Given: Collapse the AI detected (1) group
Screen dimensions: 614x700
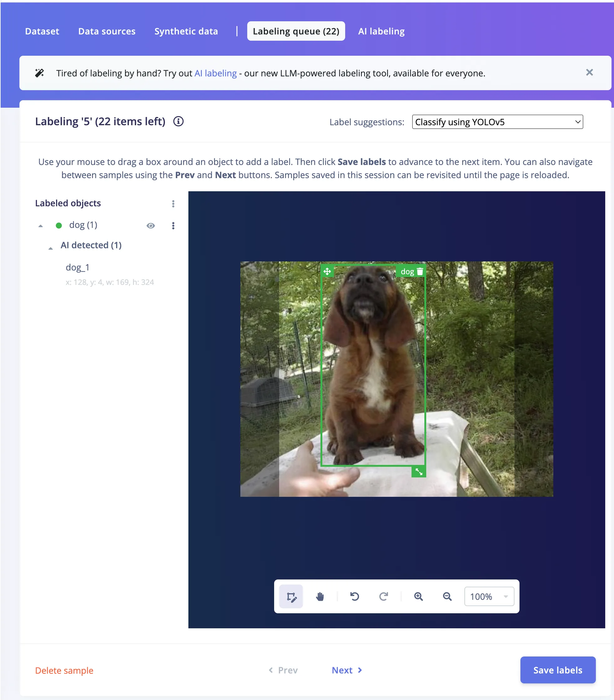Looking at the screenshot, I should [51, 248].
